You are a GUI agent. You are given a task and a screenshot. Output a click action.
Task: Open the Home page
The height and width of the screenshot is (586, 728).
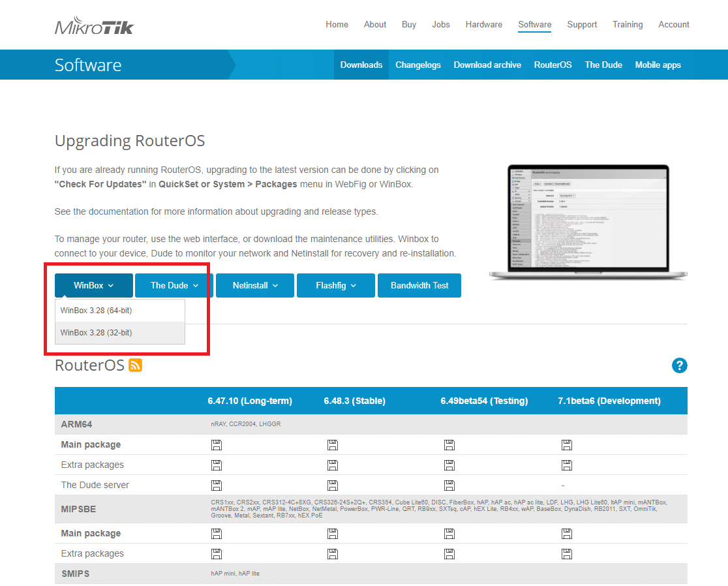pos(337,25)
